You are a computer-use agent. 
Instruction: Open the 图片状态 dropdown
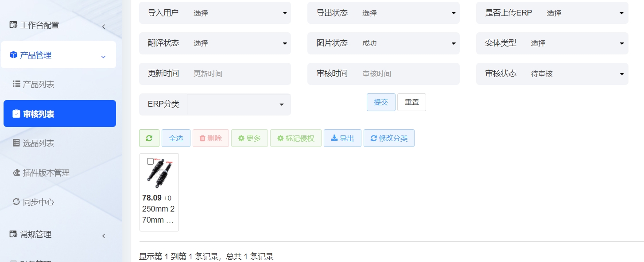click(407, 43)
